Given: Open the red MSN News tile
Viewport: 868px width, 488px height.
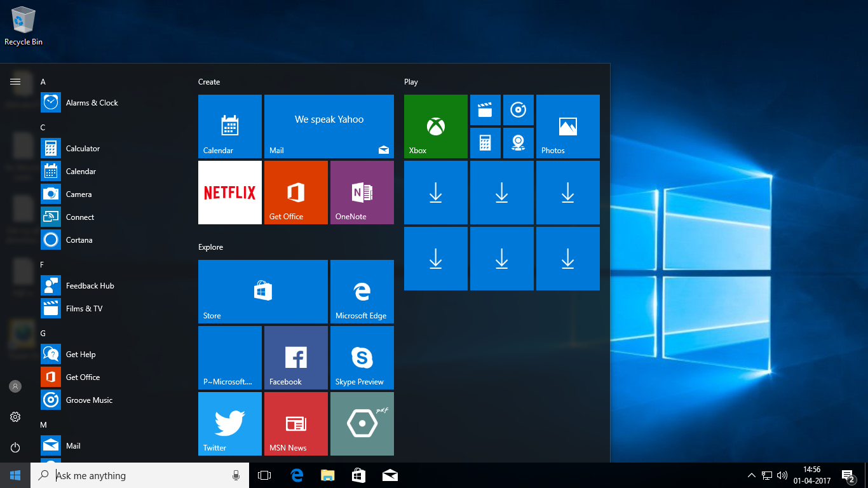Looking at the screenshot, I should point(296,424).
